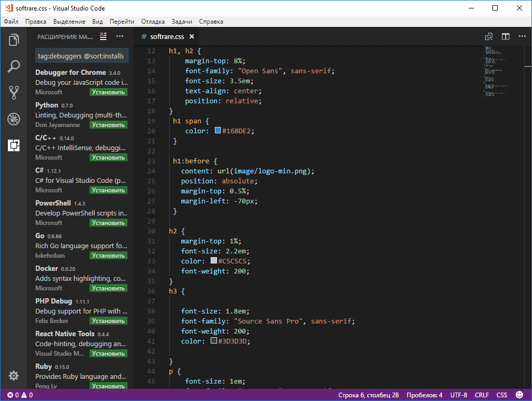This screenshot has width=532, height=401.
Task: Open the Выделение menu
Action: pos(69,22)
